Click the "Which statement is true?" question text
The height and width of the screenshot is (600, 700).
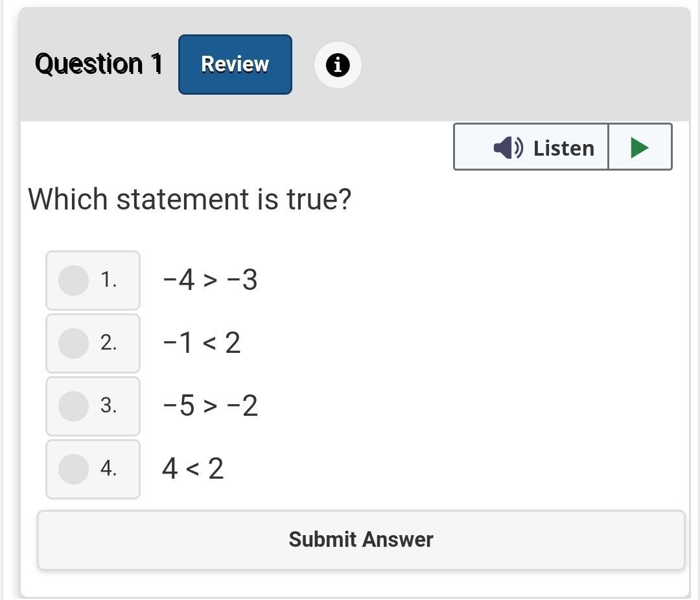pyautogui.click(x=189, y=199)
